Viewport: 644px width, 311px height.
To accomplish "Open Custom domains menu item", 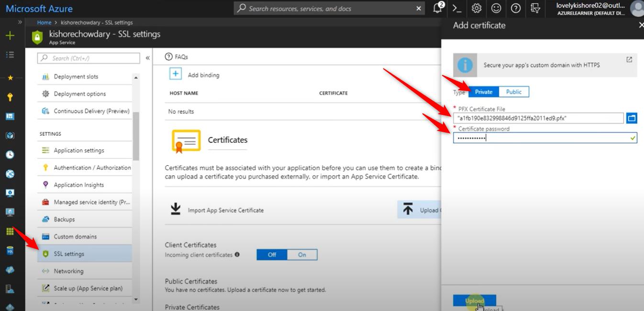I will 85,237.
